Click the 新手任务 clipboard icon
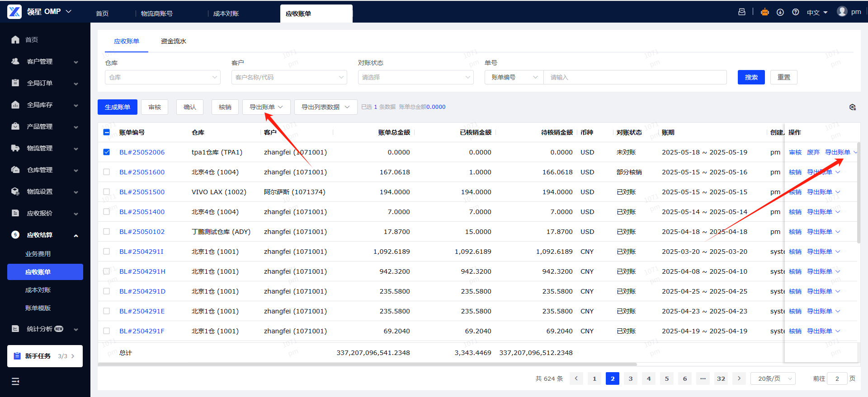868x397 pixels. (x=17, y=356)
